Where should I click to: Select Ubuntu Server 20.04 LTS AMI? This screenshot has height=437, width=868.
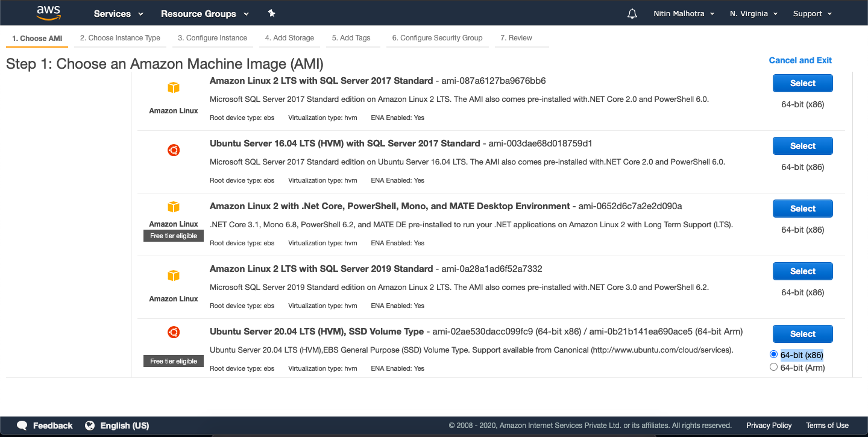pos(803,334)
